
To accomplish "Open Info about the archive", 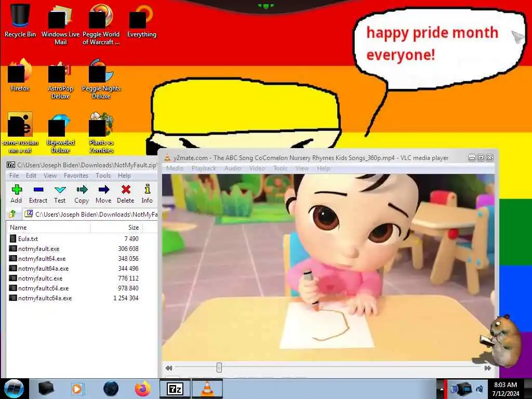I will pyautogui.click(x=147, y=194).
